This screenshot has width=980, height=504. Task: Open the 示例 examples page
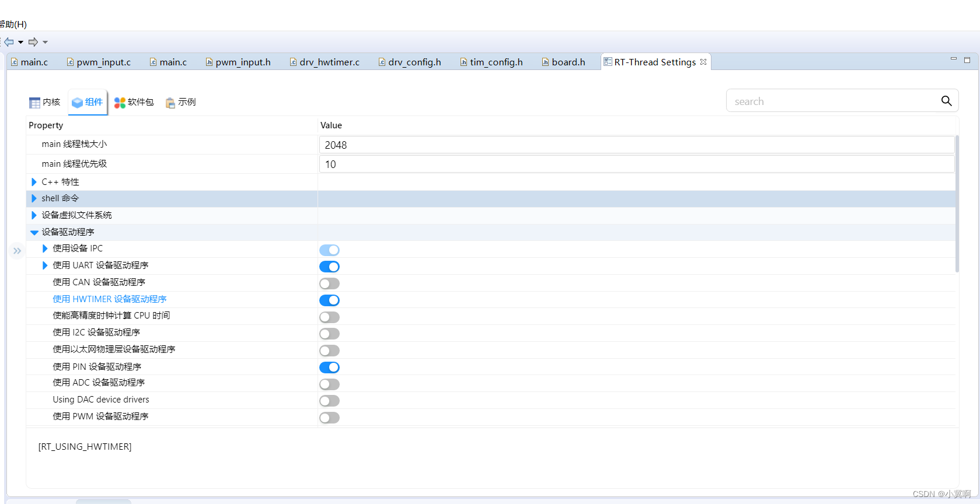pyautogui.click(x=180, y=102)
